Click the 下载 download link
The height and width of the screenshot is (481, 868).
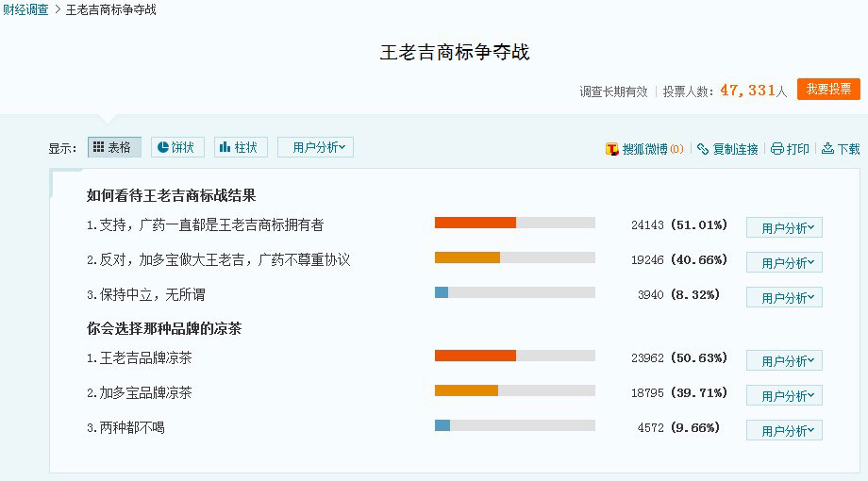tap(848, 149)
